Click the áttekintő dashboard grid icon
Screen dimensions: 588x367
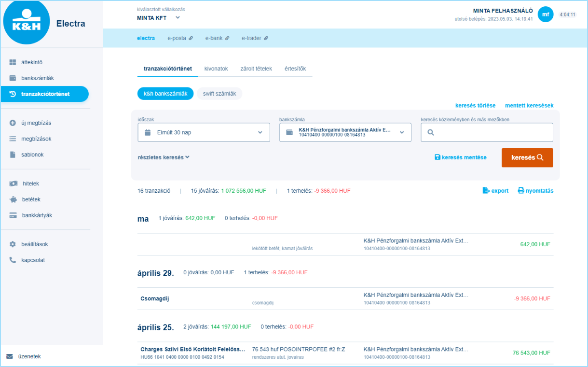pos(13,62)
